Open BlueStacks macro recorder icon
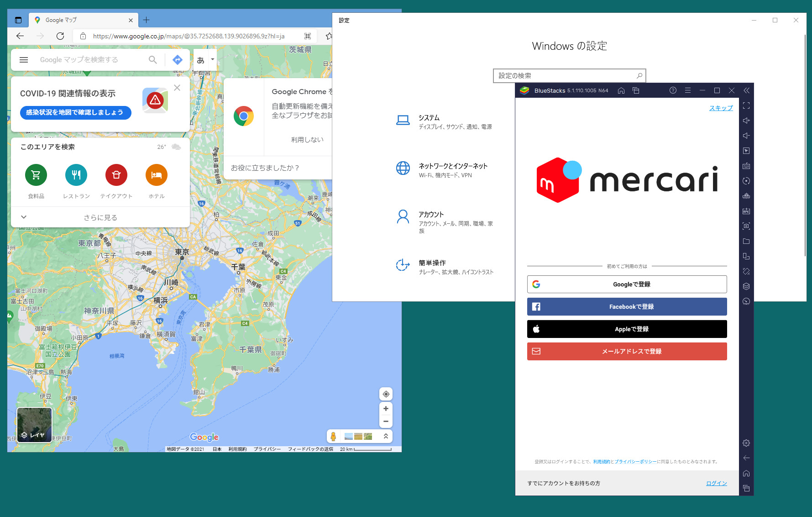Viewport: 812px width, 517px height. 746,196
